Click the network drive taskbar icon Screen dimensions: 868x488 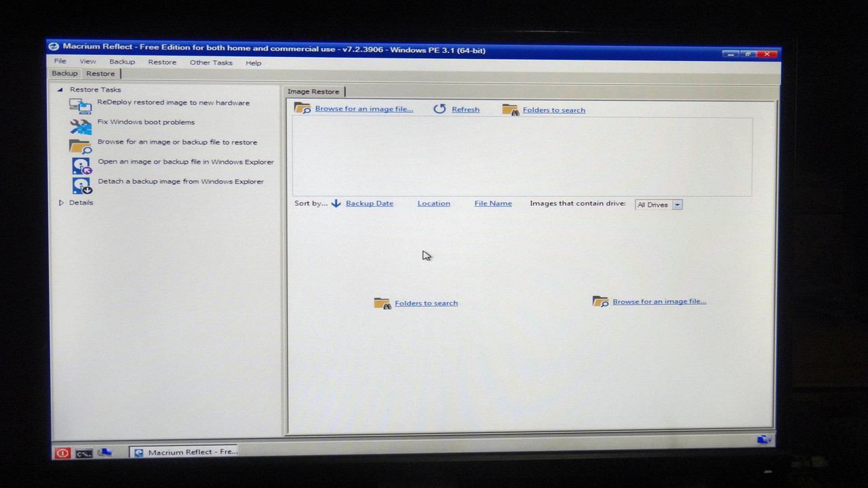[x=104, y=452]
